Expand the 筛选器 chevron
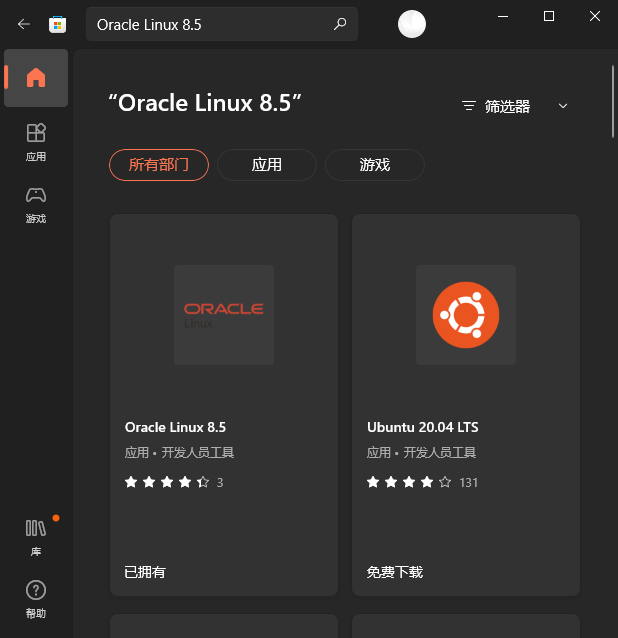Viewport: 618px width, 638px height. [x=563, y=106]
